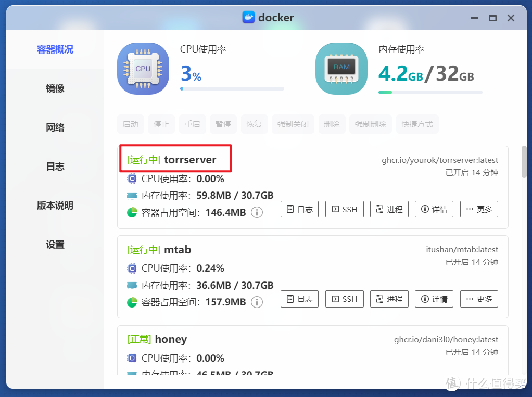Click the disk space info icon for torrserver
Screen dimensions: 532x397
[257, 212]
